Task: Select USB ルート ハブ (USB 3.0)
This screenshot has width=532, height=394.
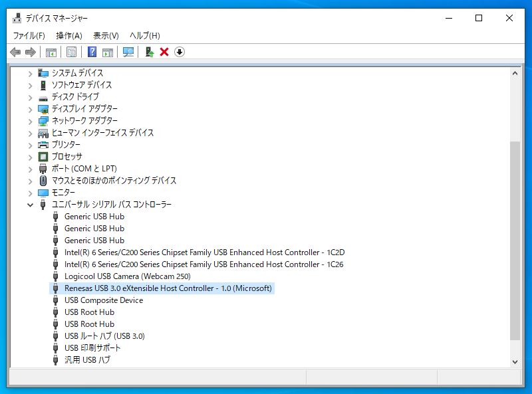Action: click(x=104, y=336)
